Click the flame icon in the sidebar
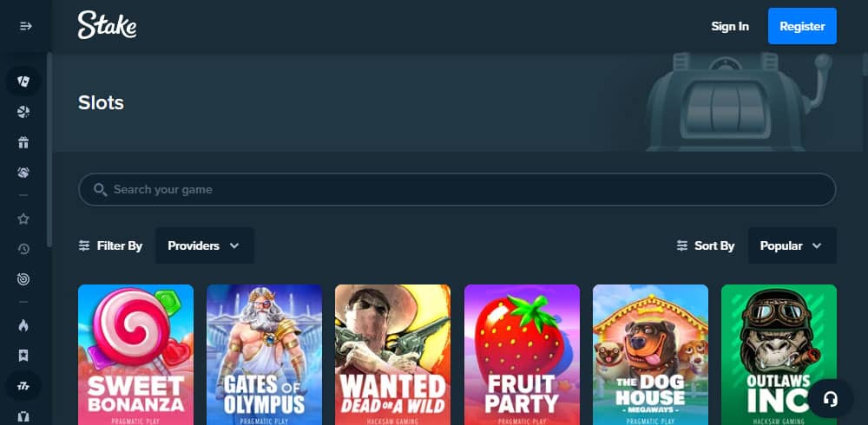The width and height of the screenshot is (868, 425). 23,325
